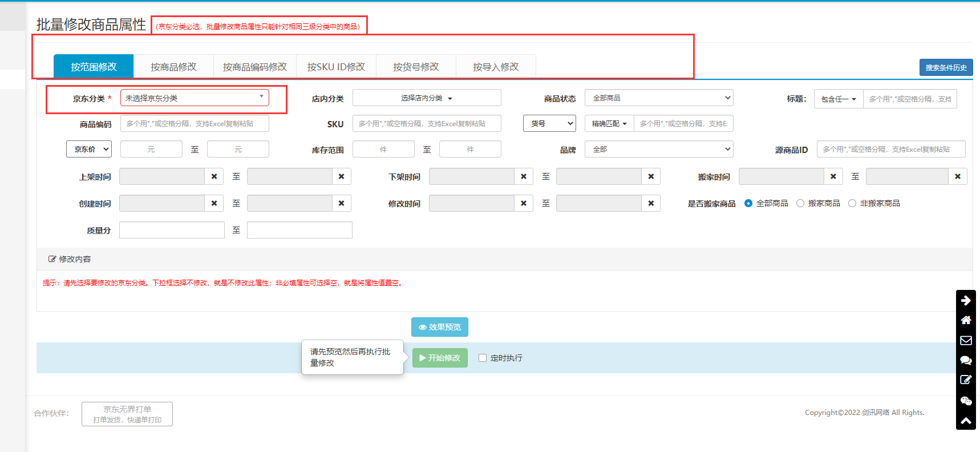Click the 京东无界打单 partner link
980x452 pixels.
pyautogui.click(x=127, y=414)
